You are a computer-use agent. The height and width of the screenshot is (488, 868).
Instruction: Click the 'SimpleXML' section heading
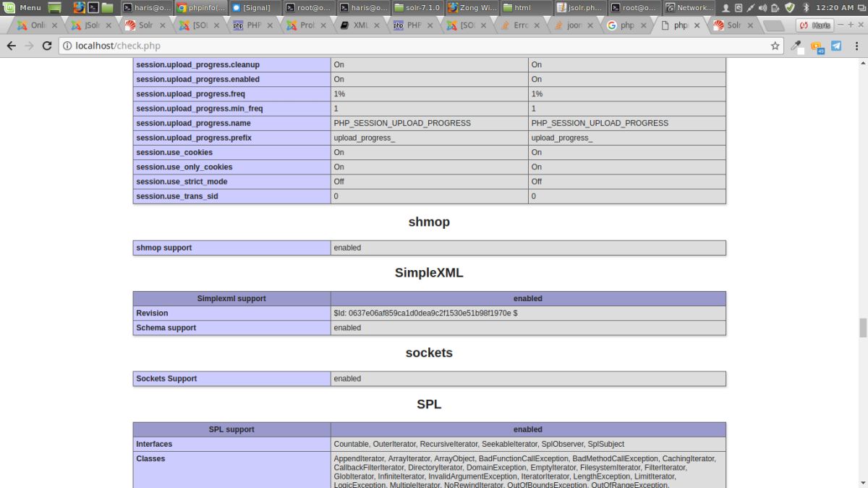pyautogui.click(x=429, y=273)
